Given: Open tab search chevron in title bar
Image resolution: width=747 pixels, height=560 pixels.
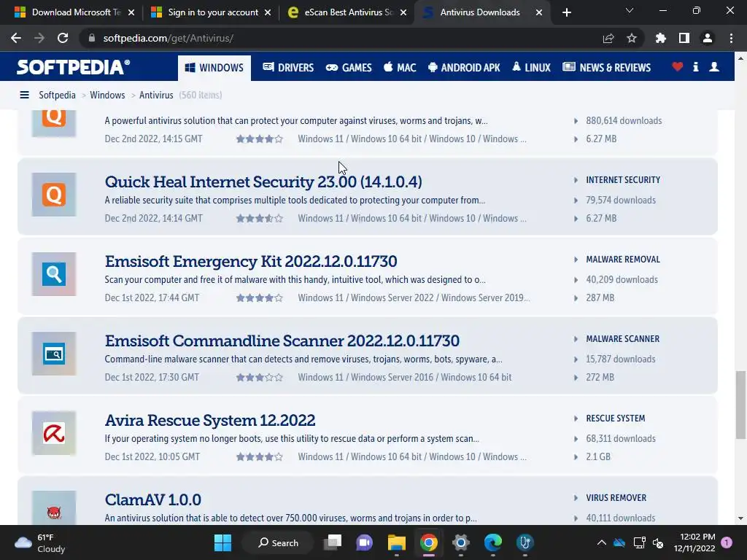Looking at the screenshot, I should (630, 10).
